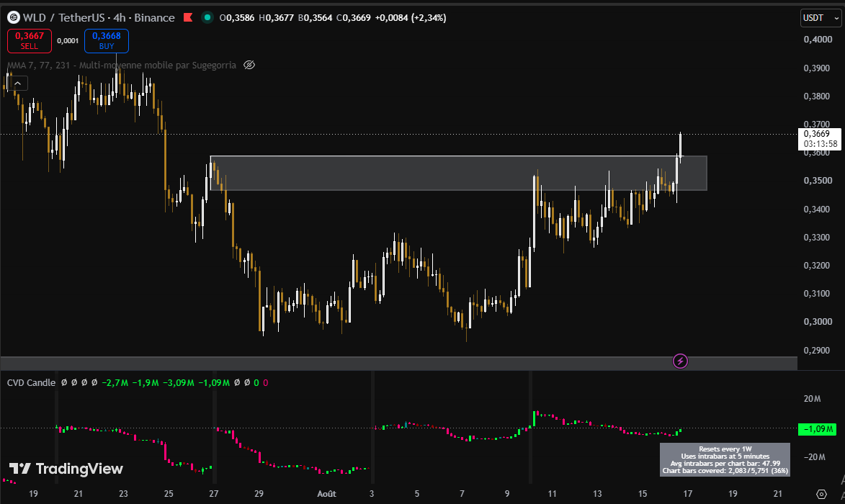Click the 17 date label on time axis

click(x=688, y=494)
